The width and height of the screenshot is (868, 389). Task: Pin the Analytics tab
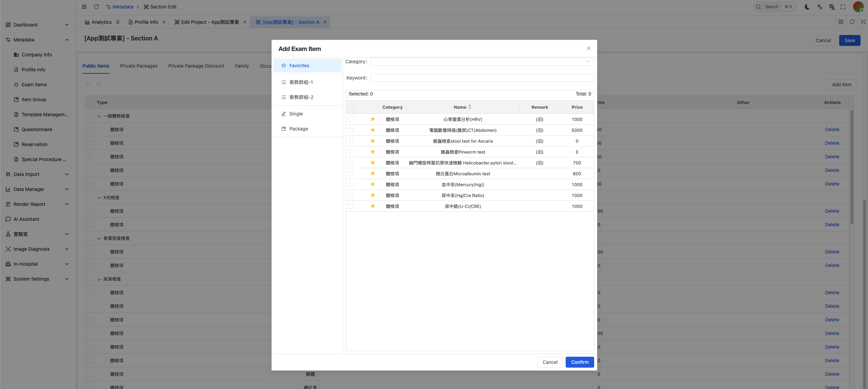click(117, 22)
